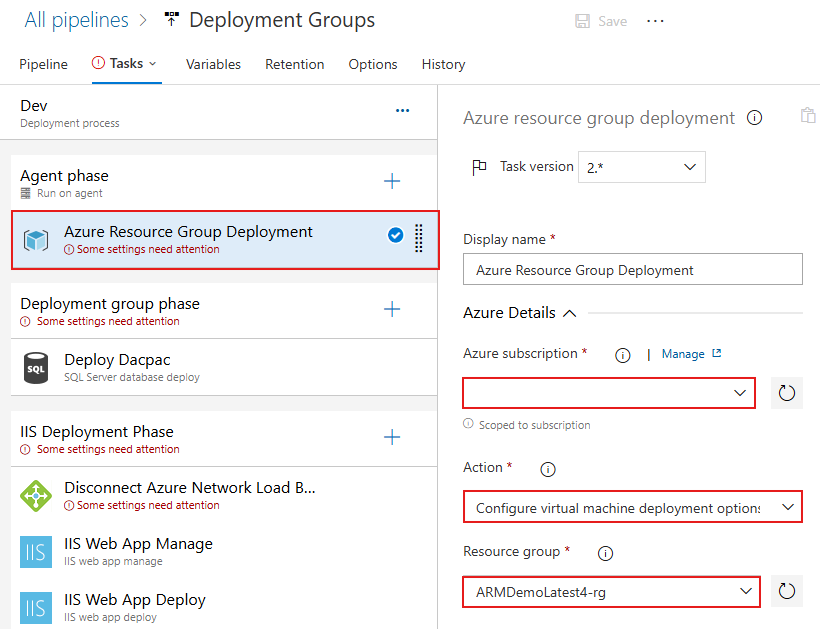Open the History tab

[443, 64]
